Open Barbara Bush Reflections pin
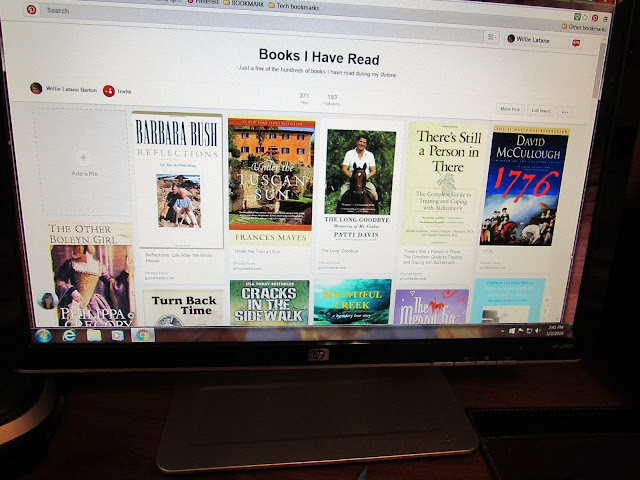 [x=178, y=180]
